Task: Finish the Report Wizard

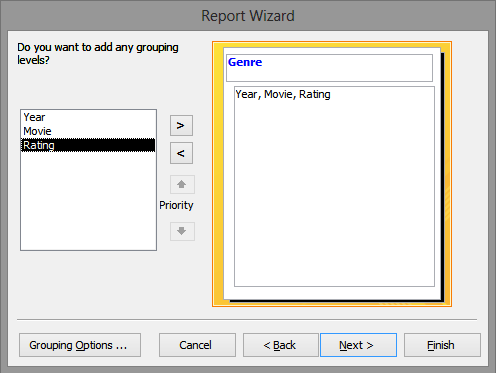Action: [442, 345]
